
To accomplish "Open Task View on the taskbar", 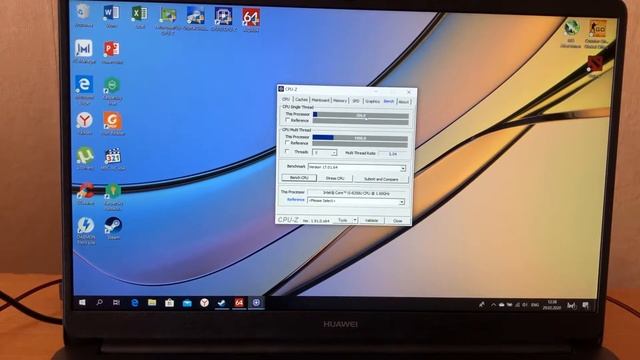I will coord(116,302).
